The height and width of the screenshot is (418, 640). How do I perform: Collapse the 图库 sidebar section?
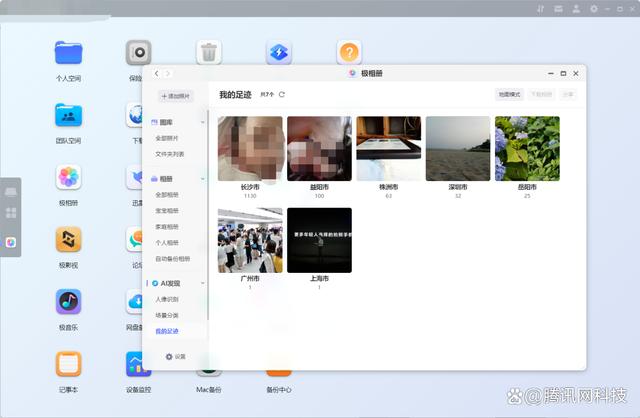[x=203, y=122]
